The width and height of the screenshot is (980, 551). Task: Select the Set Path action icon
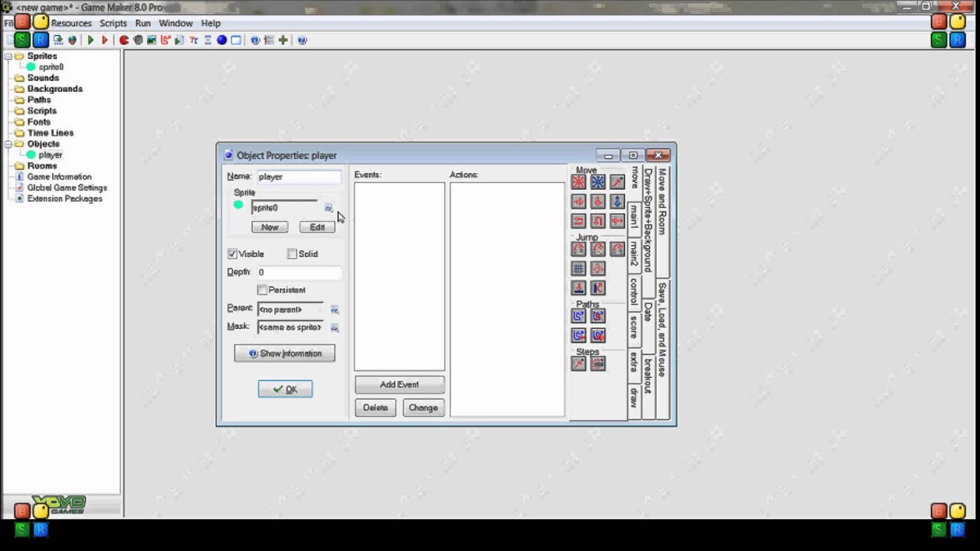[x=578, y=316]
